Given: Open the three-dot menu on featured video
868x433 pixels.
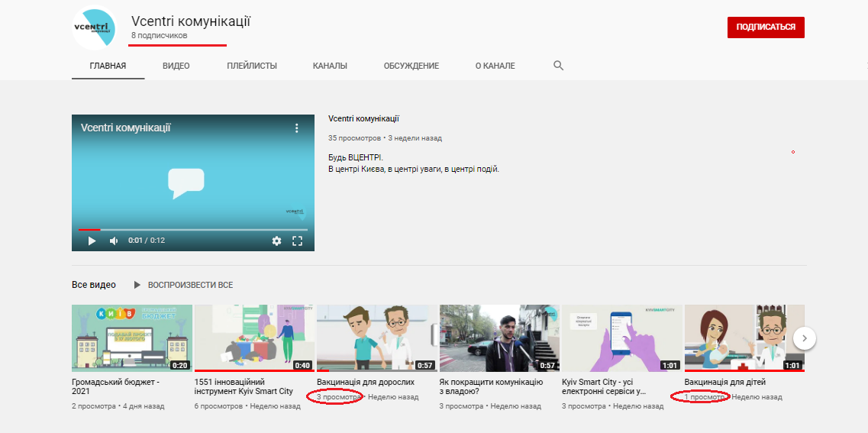Looking at the screenshot, I should point(297,128).
